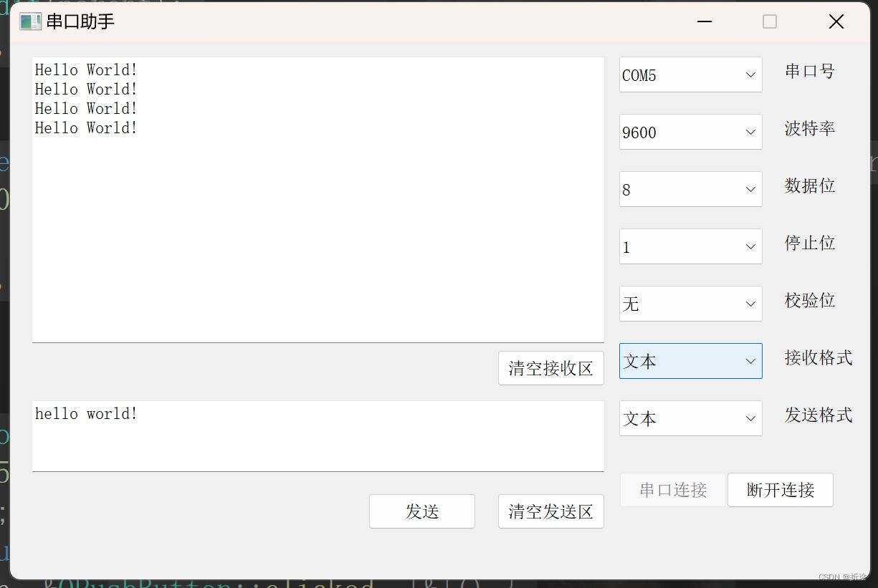Minimize the 串口助手 window
This screenshot has width=878, height=588.
[x=704, y=21]
